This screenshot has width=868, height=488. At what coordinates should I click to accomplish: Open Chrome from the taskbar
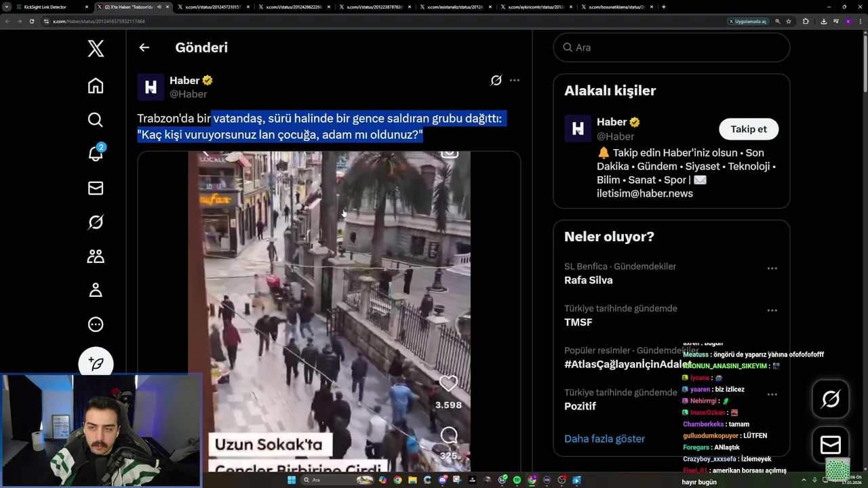[397, 480]
